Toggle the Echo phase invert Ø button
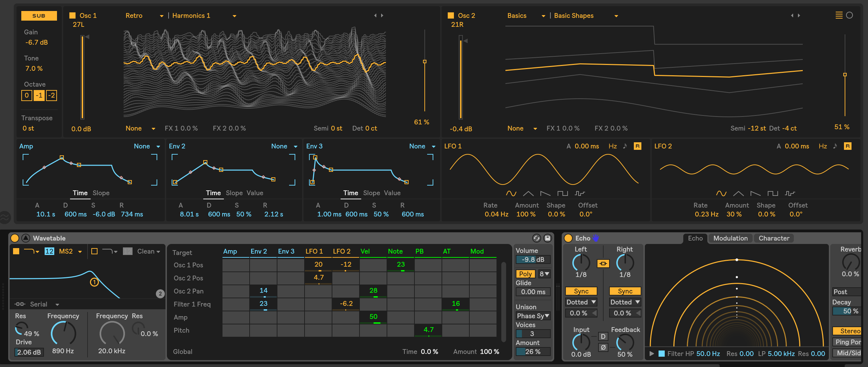This screenshot has width=868, height=367. pyautogui.click(x=603, y=347)
